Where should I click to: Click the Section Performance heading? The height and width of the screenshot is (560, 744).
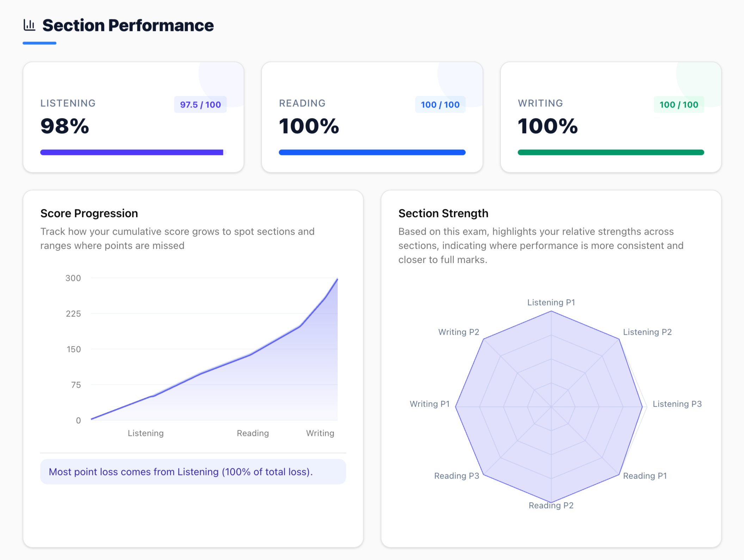(x=128, y=25)
